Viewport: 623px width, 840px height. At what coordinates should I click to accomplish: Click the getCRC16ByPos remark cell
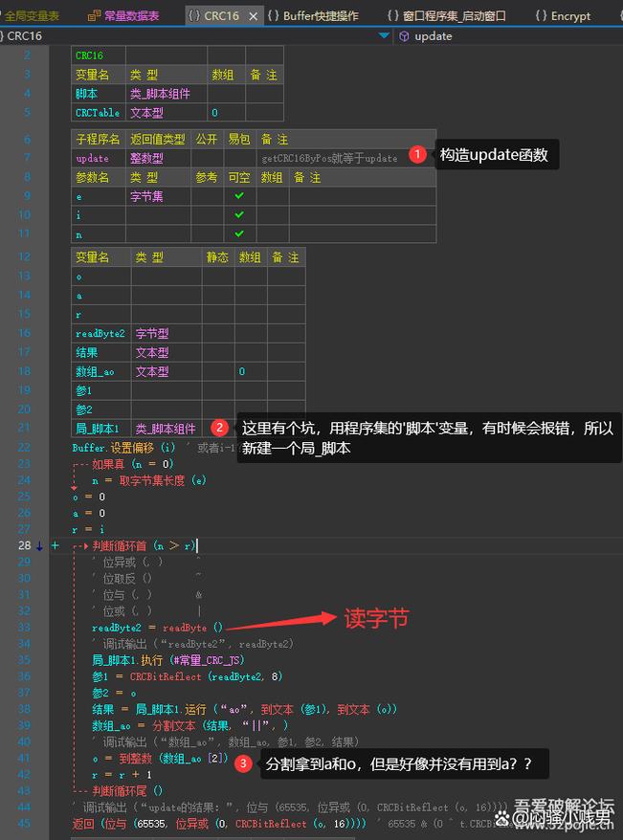pos(346,159)
